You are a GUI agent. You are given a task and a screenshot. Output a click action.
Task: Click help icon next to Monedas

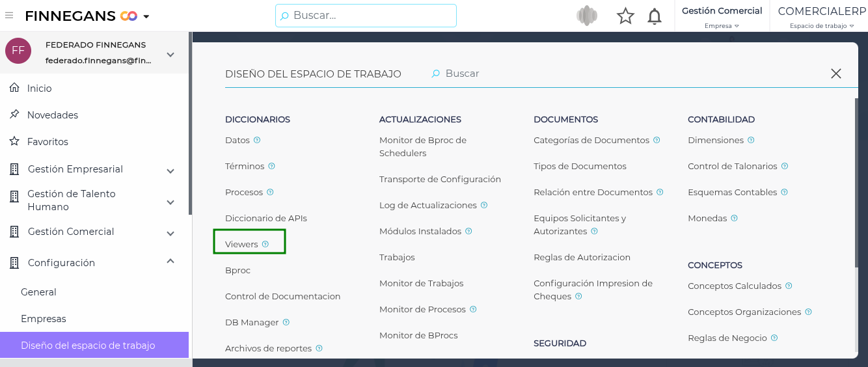point(735,218)
